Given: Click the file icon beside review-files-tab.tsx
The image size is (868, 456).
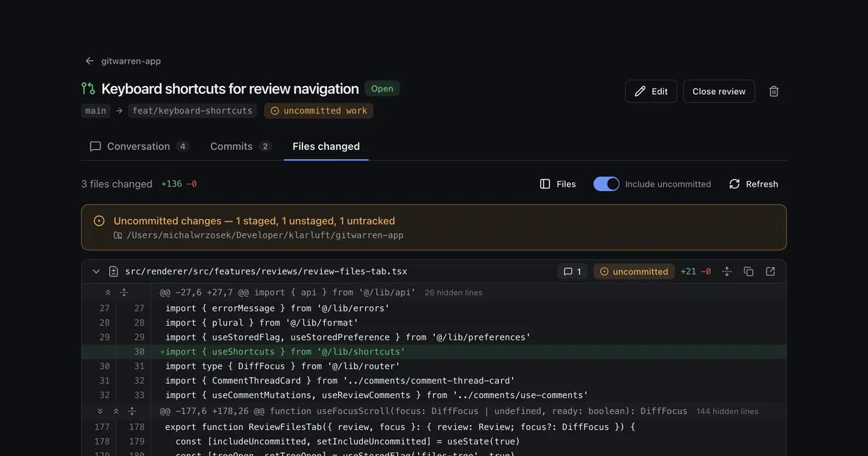Looking at the screenshot, I should click(114, 271).
